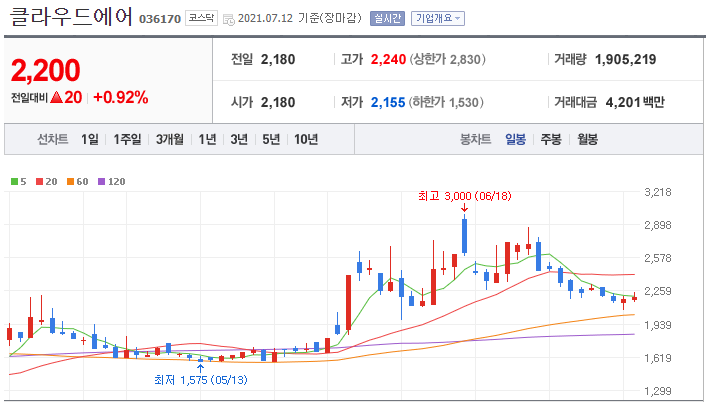Open the 기업개요 dropdown
706x402 pixels.
(438, 18)
